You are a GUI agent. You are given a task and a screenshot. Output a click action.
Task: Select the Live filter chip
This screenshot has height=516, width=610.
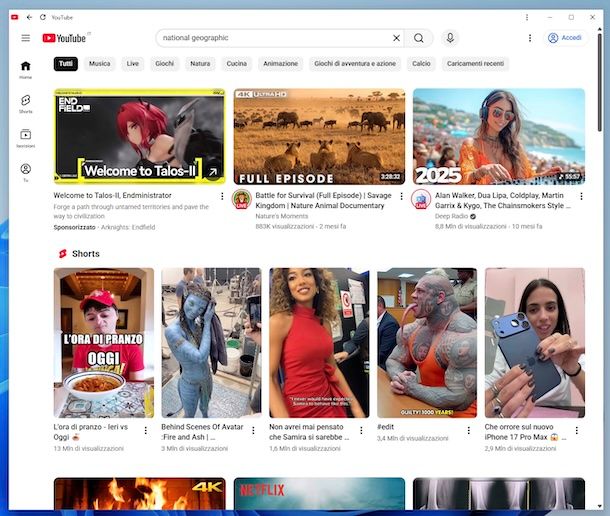click(133, 63)
